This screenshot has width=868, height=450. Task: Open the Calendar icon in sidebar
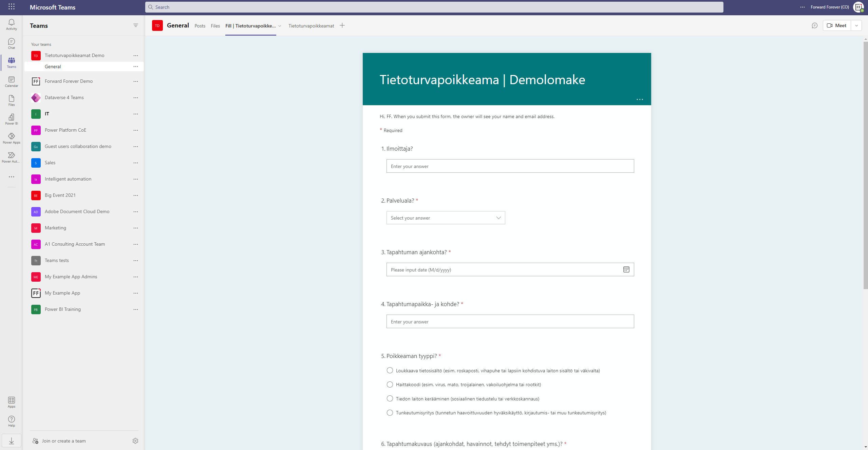[11, 81]
